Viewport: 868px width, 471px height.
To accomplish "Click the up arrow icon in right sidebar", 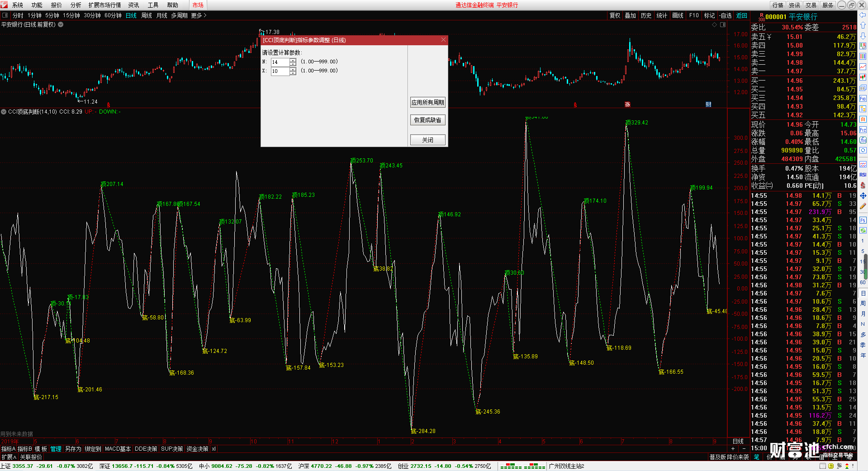I will (x=863, y=25).
